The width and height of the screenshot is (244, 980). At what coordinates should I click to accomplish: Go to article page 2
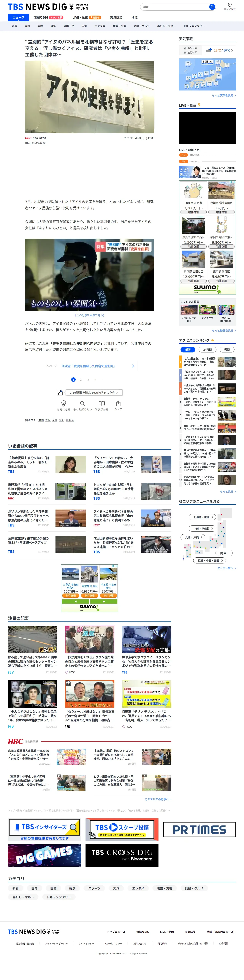(x=81, y=379)
